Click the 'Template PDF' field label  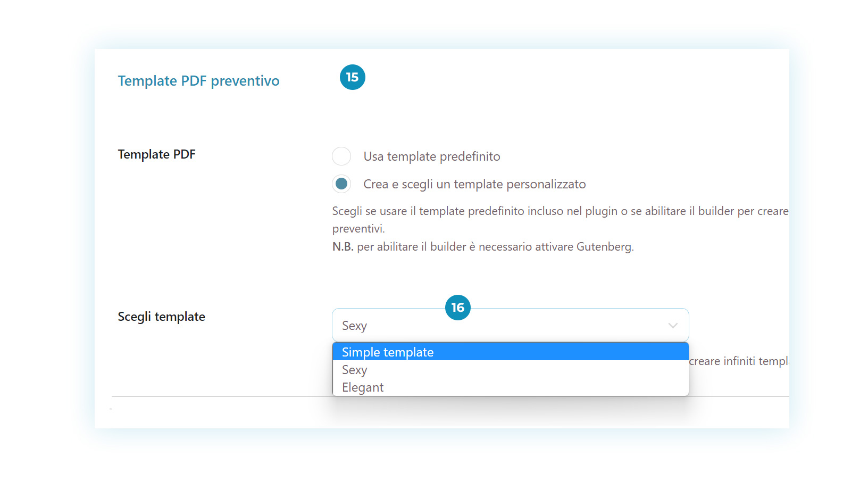pos(157,154)
